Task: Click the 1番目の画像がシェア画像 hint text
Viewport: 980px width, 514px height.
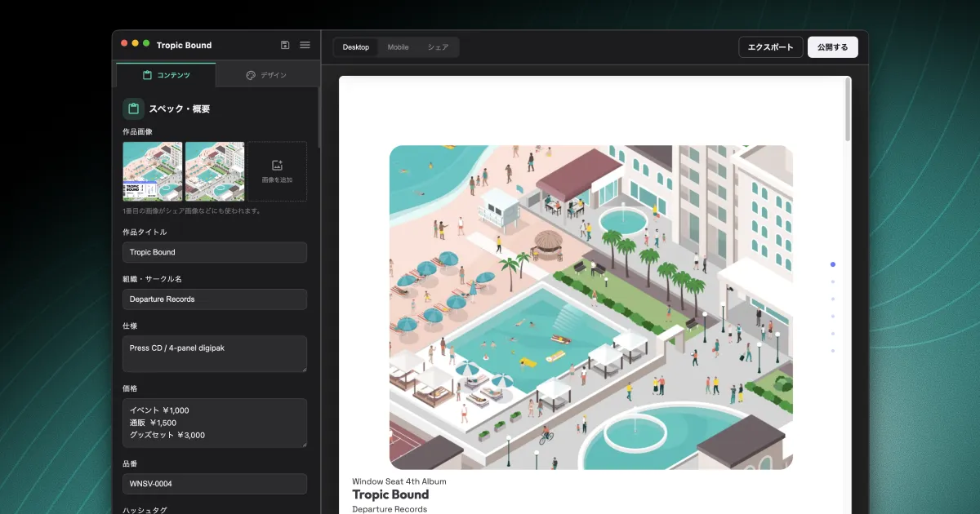Action: pos(191,210)
